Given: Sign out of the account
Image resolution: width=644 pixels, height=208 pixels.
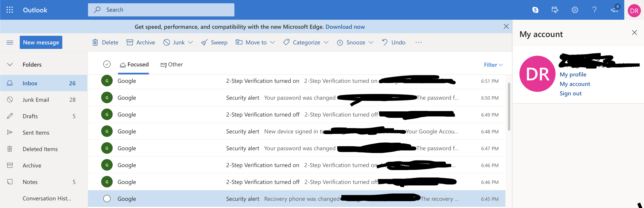Looking at the screenshot, I should pyautogui.click(x=571, y=93).
